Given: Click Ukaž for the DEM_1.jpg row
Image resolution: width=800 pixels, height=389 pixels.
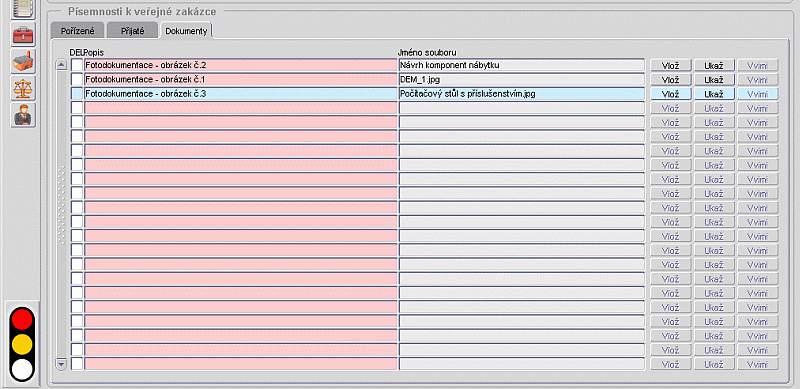Looking at the screenshot, I should click(x=714, y=80).
